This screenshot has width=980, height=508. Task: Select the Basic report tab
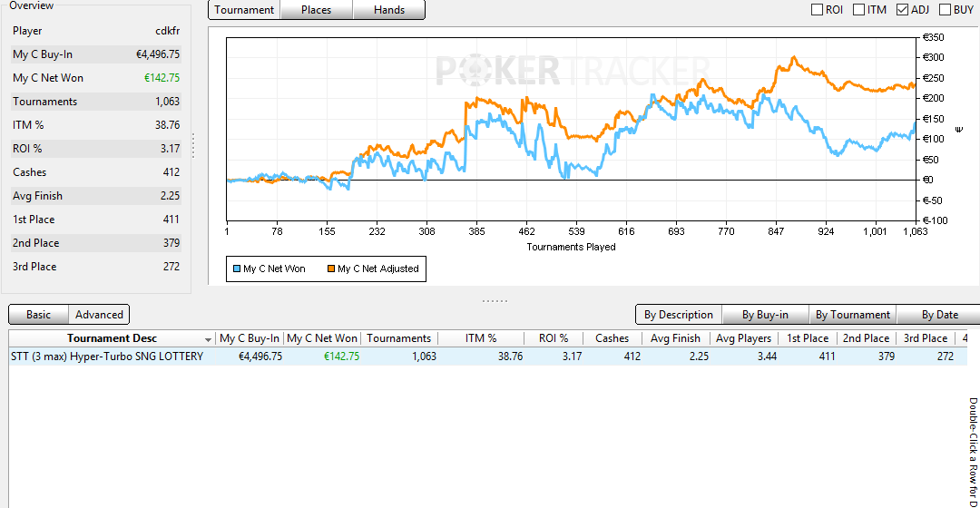(38, 314)
